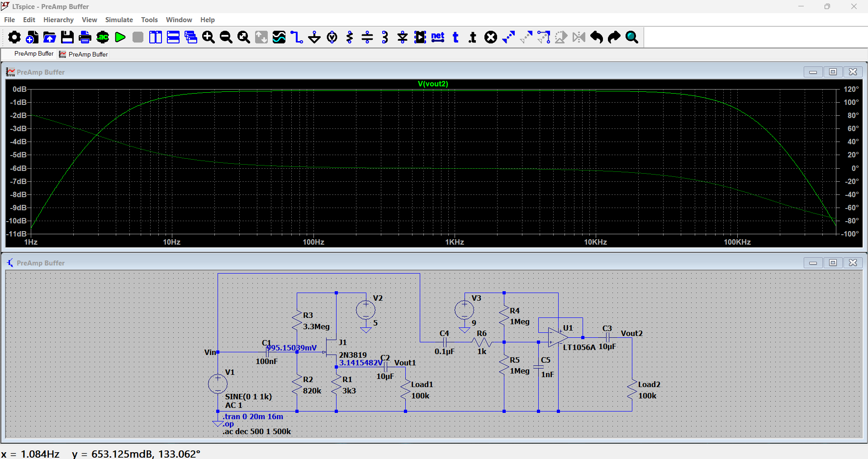868x459 pixels.
Task: Open the View menu
Action: 89,20
